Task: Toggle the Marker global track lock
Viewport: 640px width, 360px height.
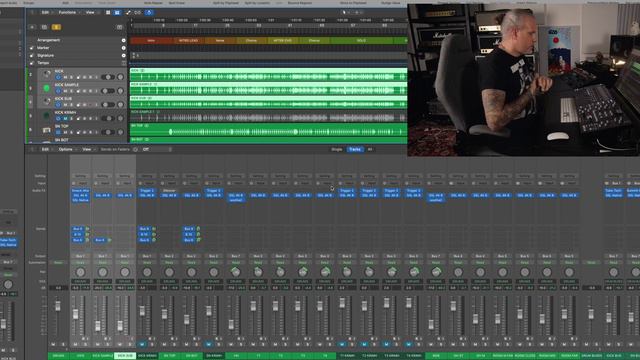Action: 32,48
